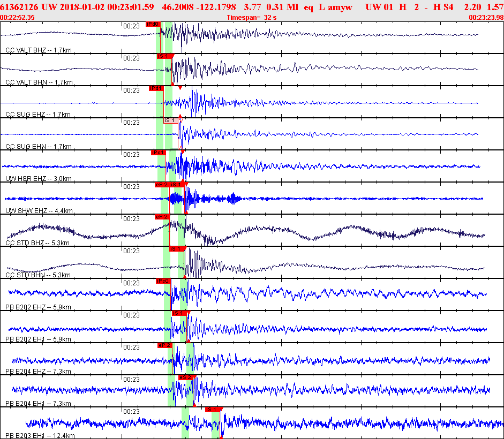
Task: Select the iS 1 pick flag on VALT BHN
Action: (164, 56)
